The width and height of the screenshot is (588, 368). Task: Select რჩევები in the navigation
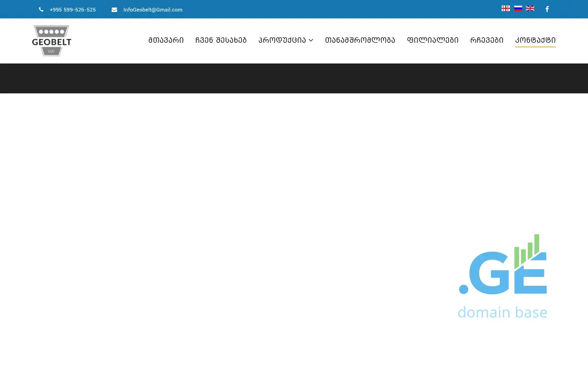(486, 40)
